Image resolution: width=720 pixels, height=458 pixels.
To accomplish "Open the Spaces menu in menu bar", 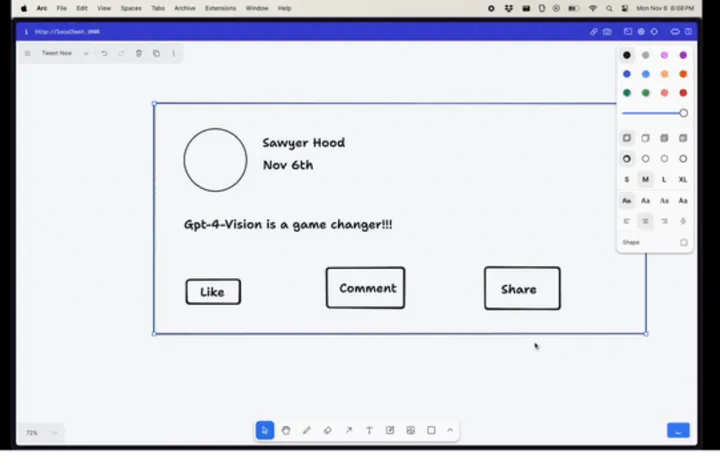I will pyautogui.click(x=131, y=7).
